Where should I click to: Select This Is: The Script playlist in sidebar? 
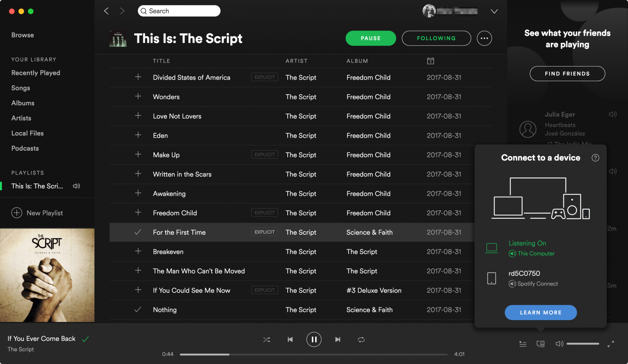coord(37,186)
